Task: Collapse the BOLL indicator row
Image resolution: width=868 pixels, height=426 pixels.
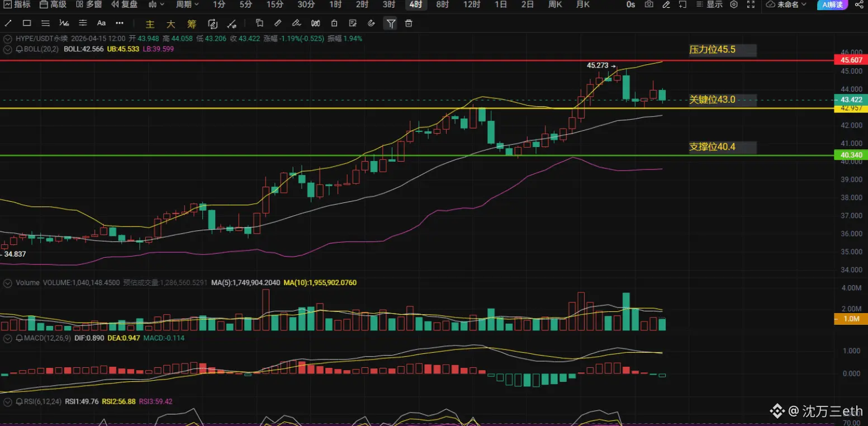Action: pyautogui.click(x=7, y=49)
